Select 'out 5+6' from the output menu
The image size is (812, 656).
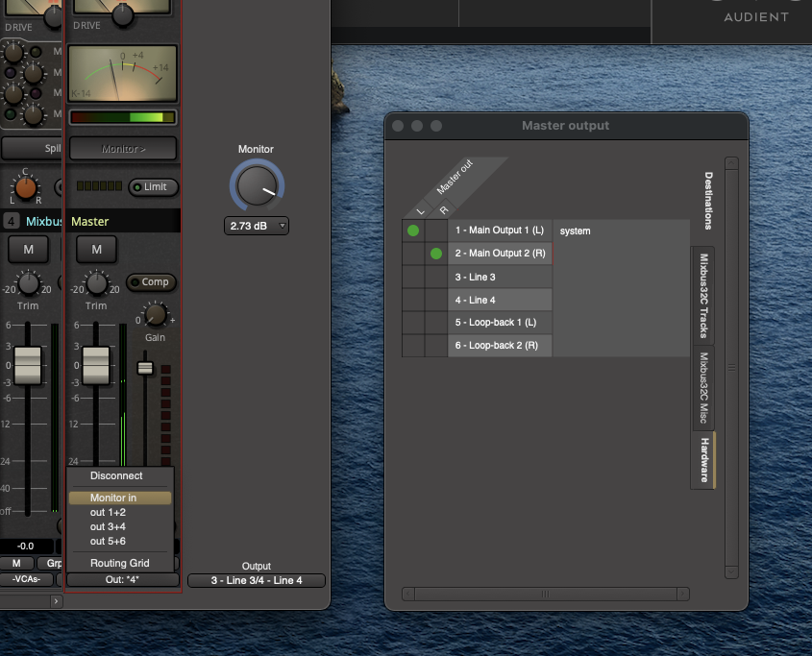pos(120,541)
